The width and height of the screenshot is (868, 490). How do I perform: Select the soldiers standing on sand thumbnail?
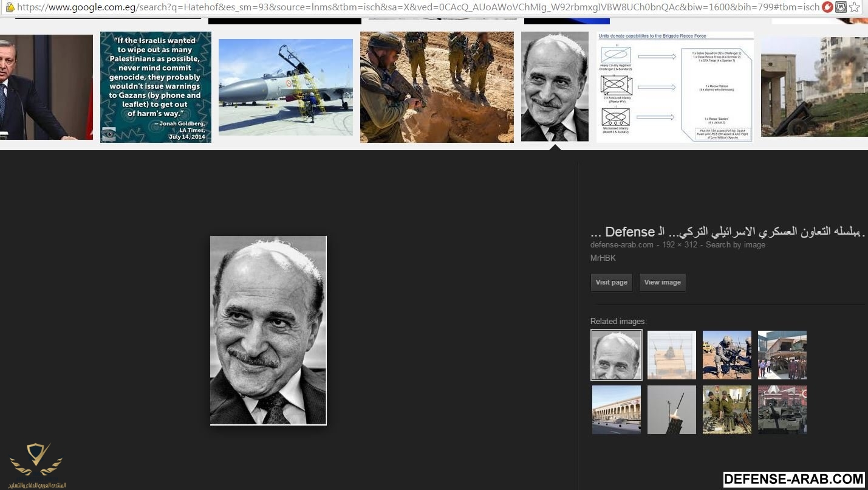coord(437,87)
